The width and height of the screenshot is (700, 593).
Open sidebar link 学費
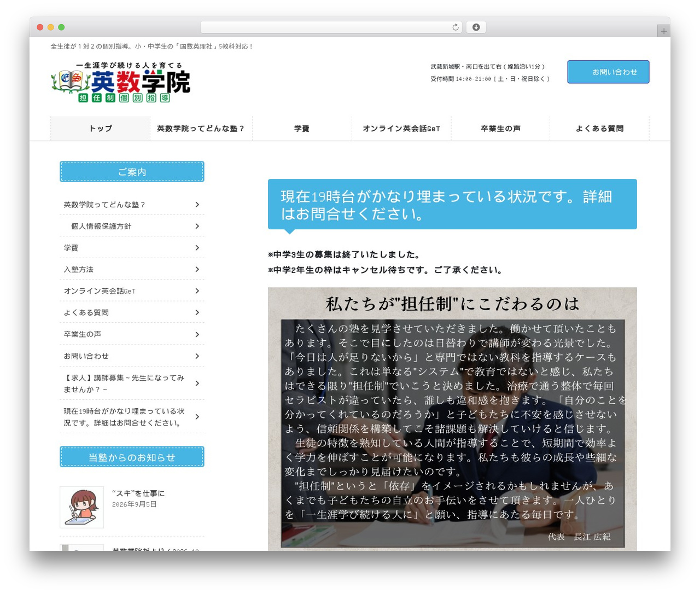[x=132, y=248]
